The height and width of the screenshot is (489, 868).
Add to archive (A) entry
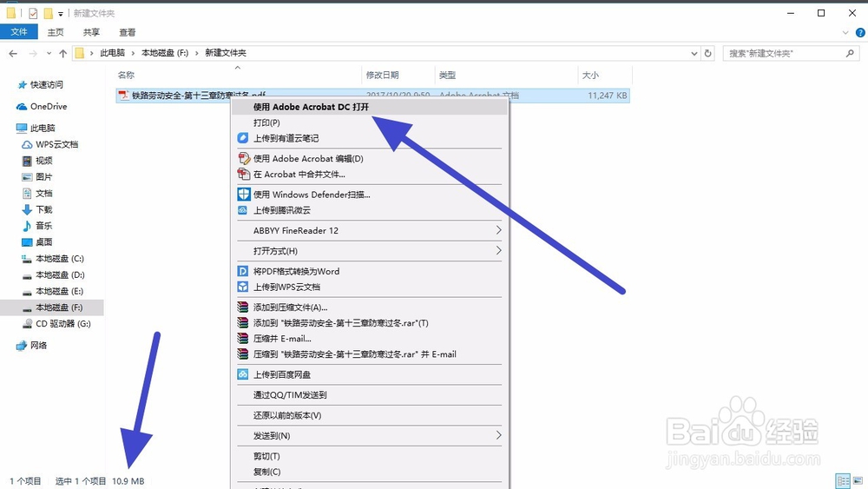(x=290, y=307)
